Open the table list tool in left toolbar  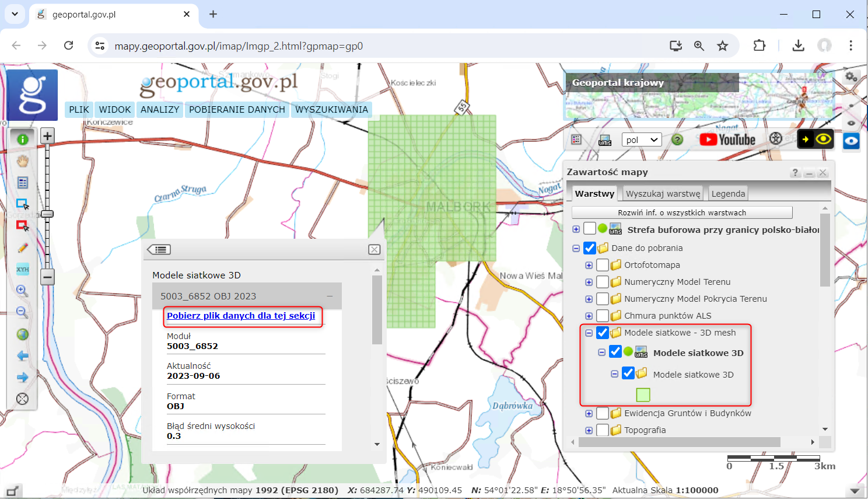pyautogui.click(x=23, y=183)
